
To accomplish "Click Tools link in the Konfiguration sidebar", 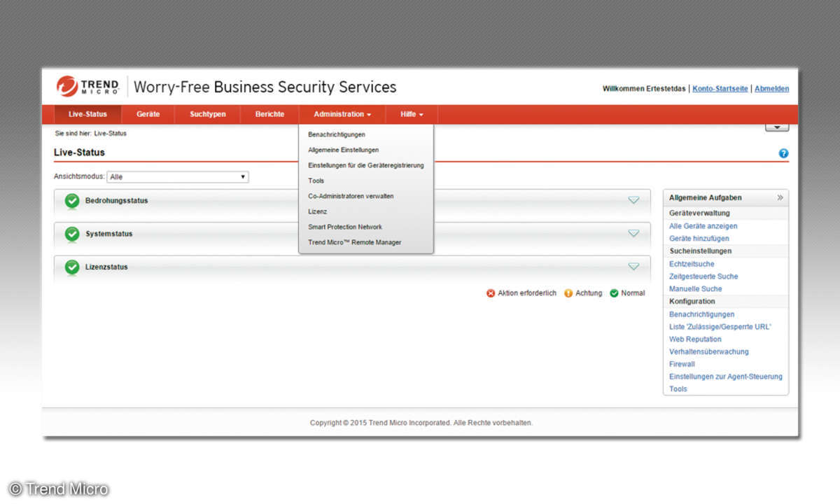I will (678, 389).
